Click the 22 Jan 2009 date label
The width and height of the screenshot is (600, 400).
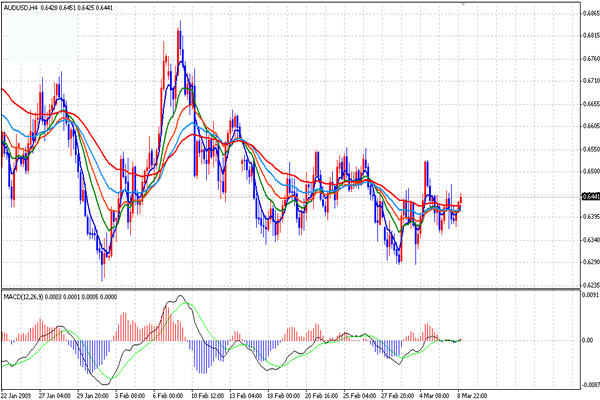(20, 394)
